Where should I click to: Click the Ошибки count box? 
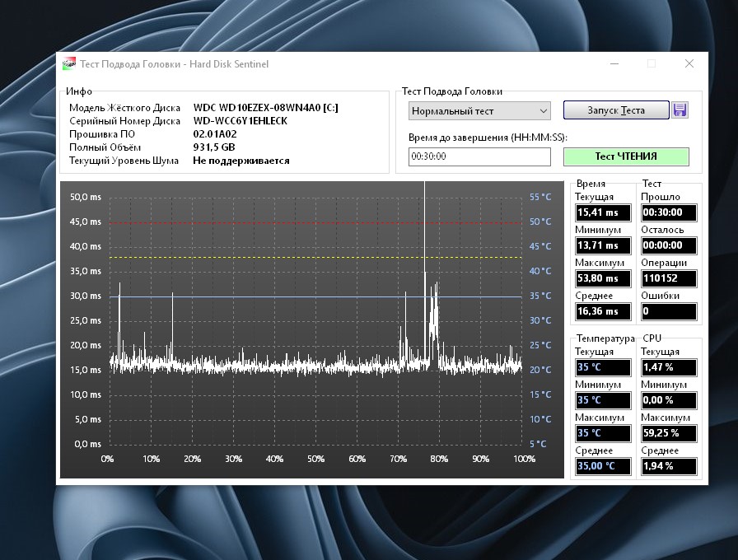pos(669,312)
